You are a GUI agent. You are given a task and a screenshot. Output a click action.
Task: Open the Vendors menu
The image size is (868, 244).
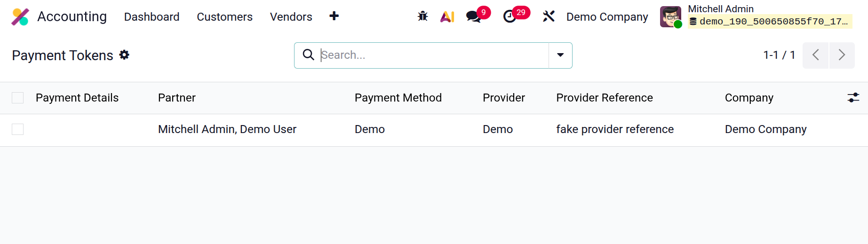click(x=291, y=17)
